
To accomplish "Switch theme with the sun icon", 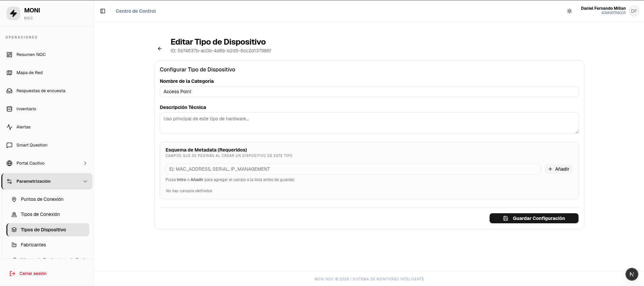I will [x=569, y=11].
